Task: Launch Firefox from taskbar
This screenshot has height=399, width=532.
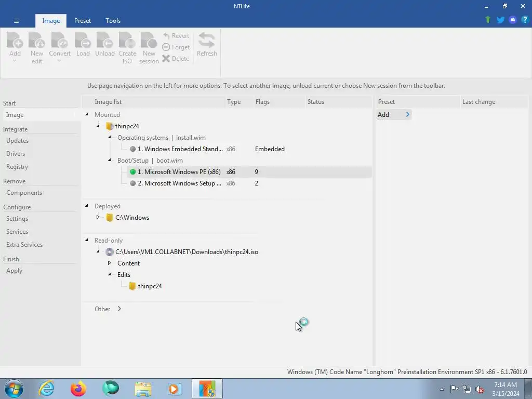Action: coord(78,389)
